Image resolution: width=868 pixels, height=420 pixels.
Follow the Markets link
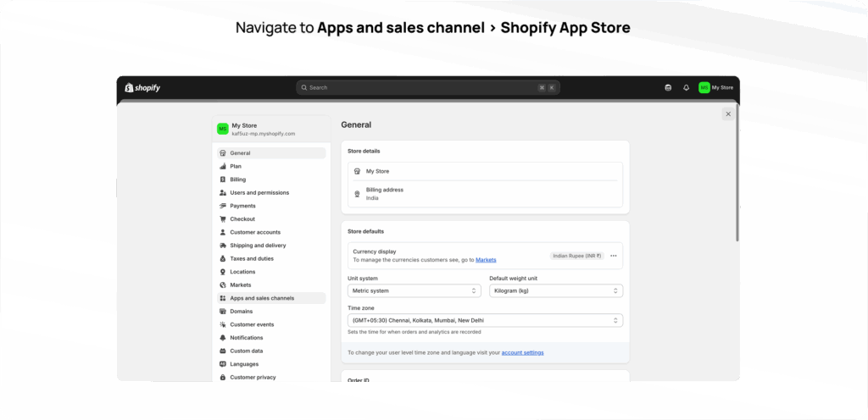(486, 260)
